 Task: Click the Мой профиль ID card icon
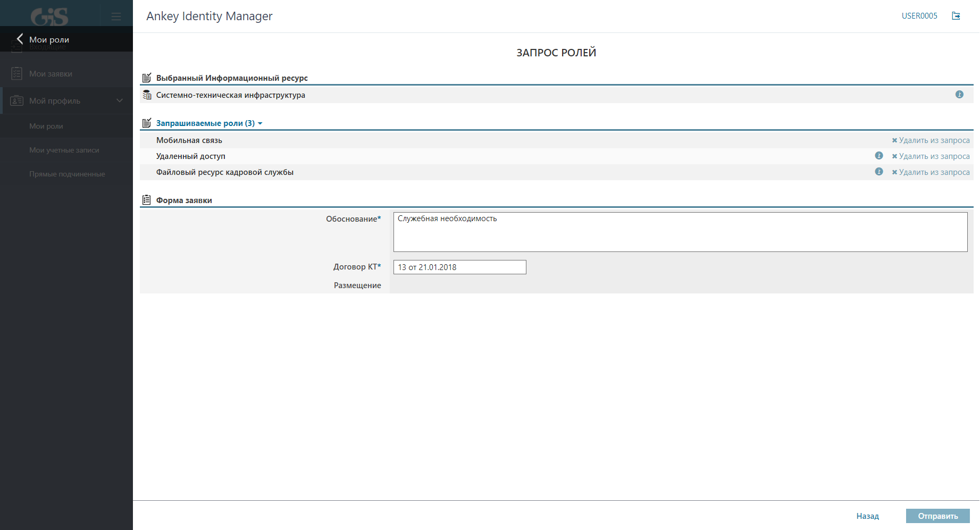16,101
